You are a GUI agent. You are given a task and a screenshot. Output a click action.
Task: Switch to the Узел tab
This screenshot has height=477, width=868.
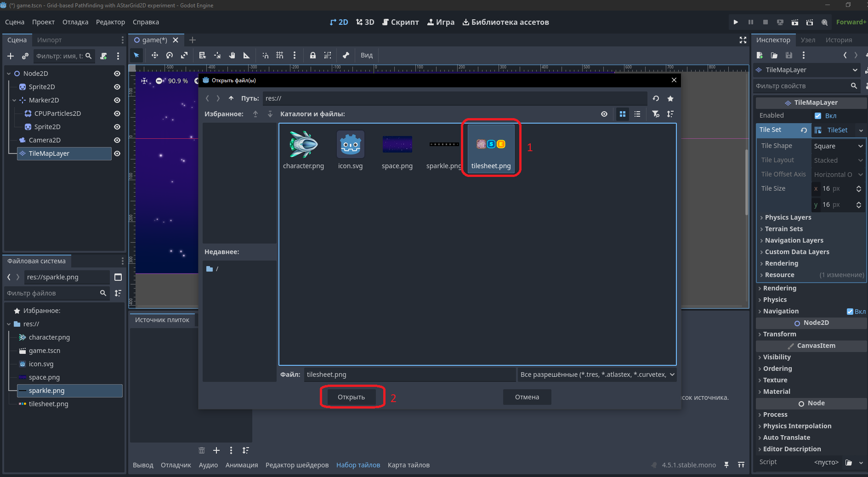[x=808, y=40]
